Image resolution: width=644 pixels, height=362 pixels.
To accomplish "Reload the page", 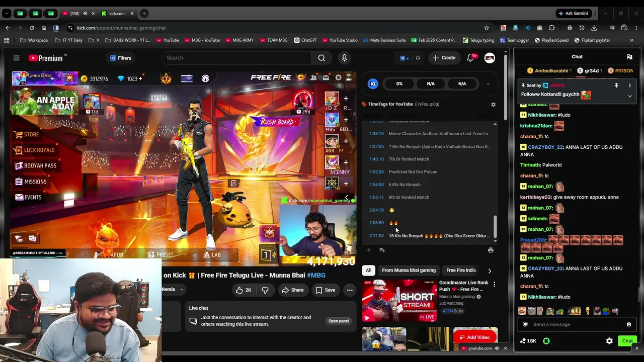I will (32, 28).
